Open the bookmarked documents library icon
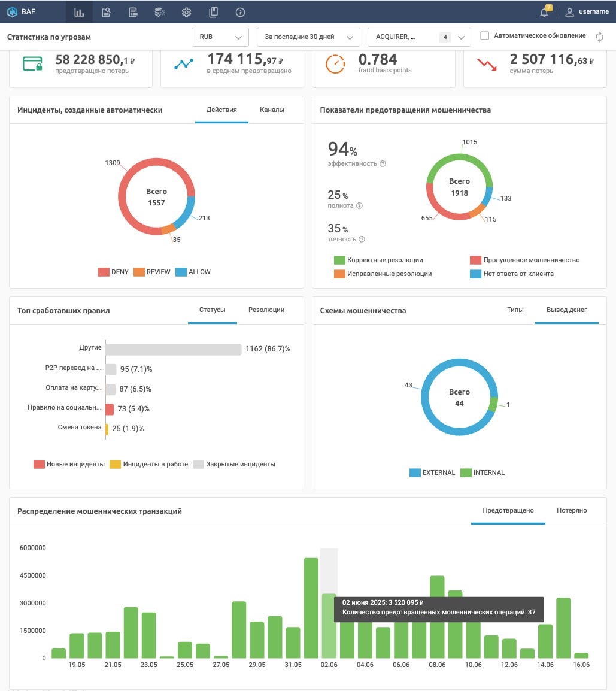 pos(213,13)
